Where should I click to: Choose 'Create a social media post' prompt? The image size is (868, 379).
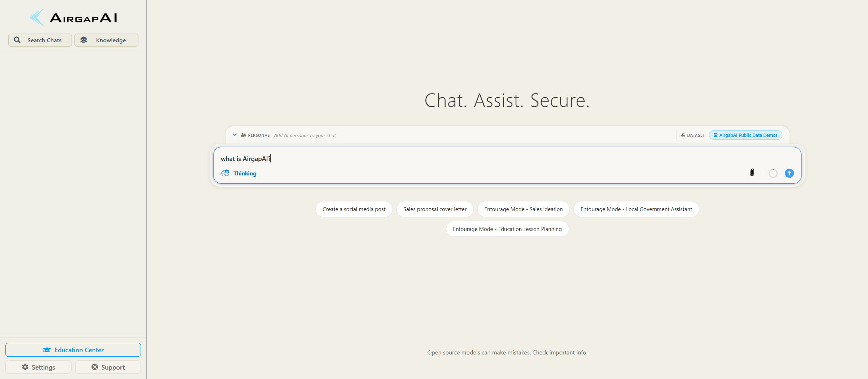point(354,209)
